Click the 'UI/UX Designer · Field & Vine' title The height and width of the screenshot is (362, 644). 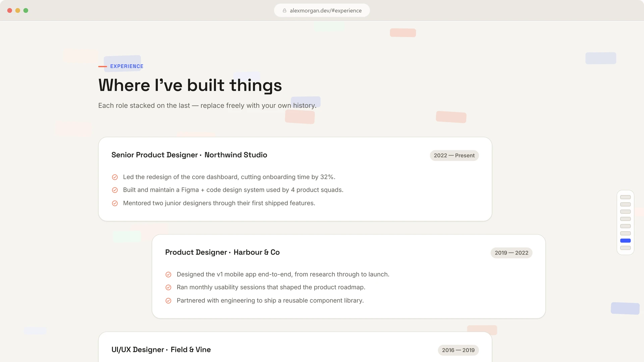pos(161,350)
